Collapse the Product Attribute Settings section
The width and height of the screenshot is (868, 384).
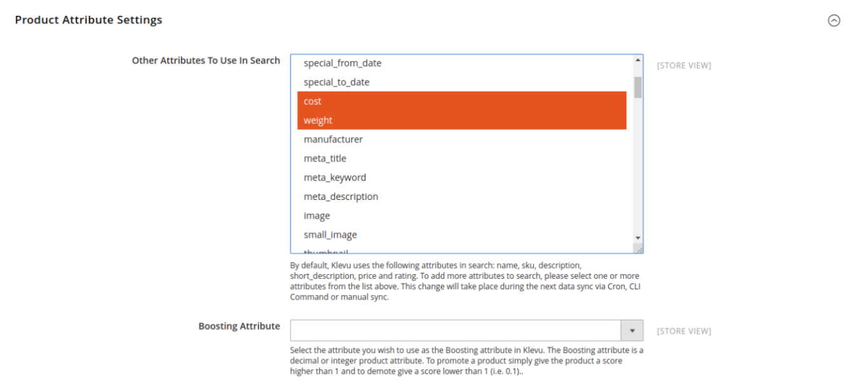pos(834,20)
